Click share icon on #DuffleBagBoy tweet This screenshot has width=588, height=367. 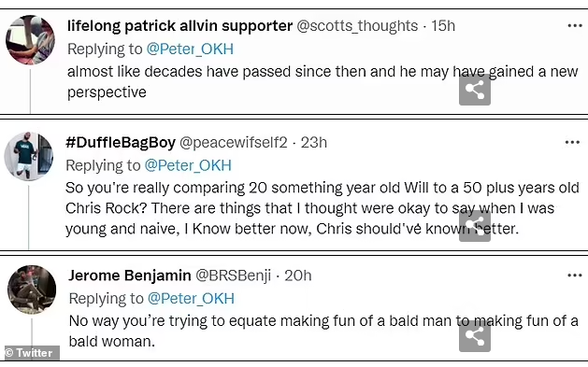[x=475, y=226]
